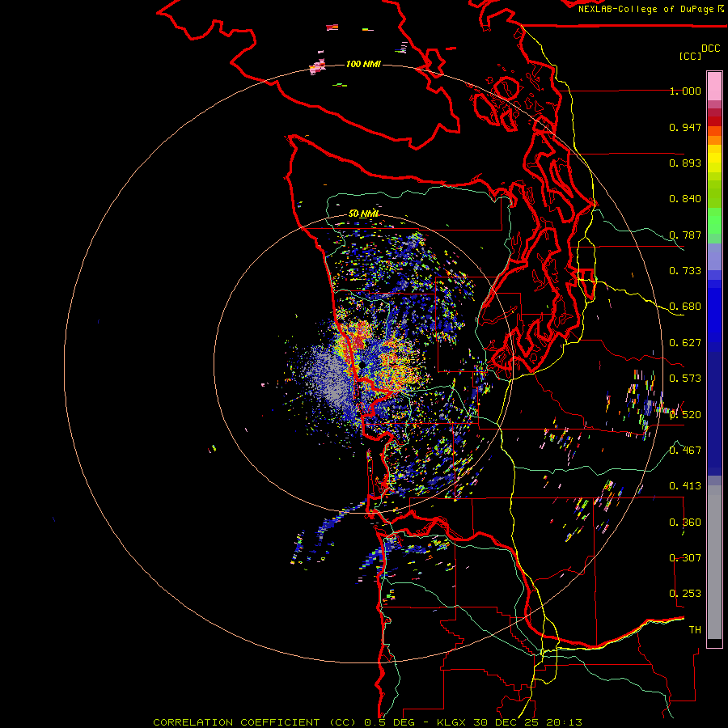728x728 pixels.
Task: Click the [CC] unit label
Action: click(x=690, y=56)
